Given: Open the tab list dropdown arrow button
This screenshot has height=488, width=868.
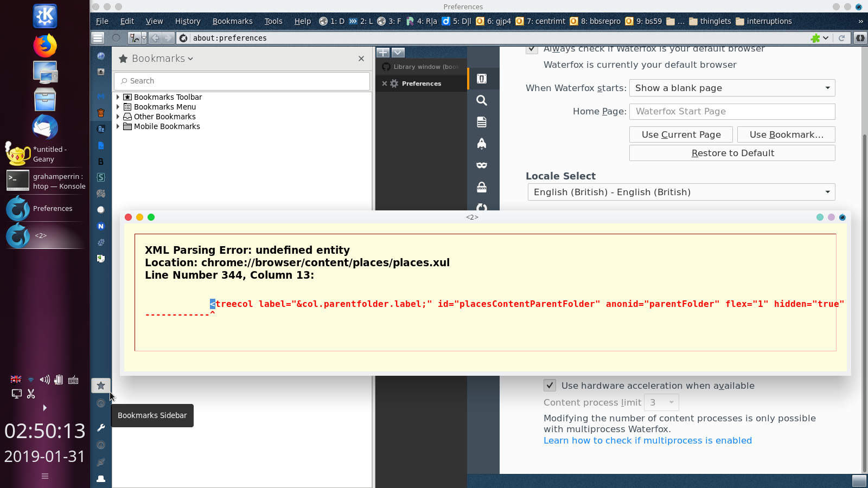Looking at the screenshot, I should (x=398, y=53).
